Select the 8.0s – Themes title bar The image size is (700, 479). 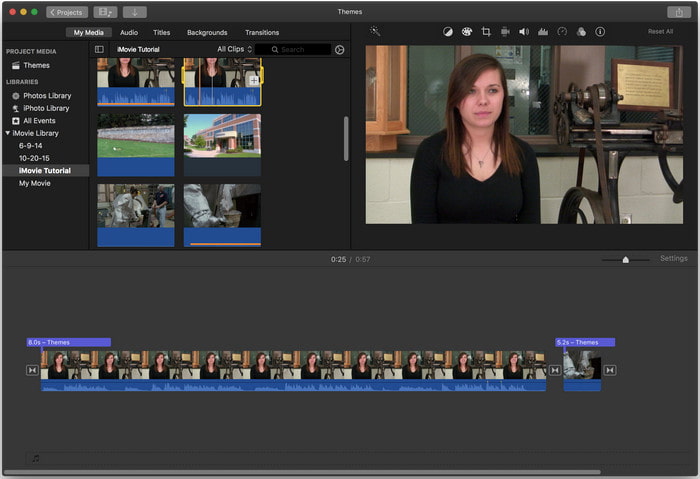tap(69, 342)
